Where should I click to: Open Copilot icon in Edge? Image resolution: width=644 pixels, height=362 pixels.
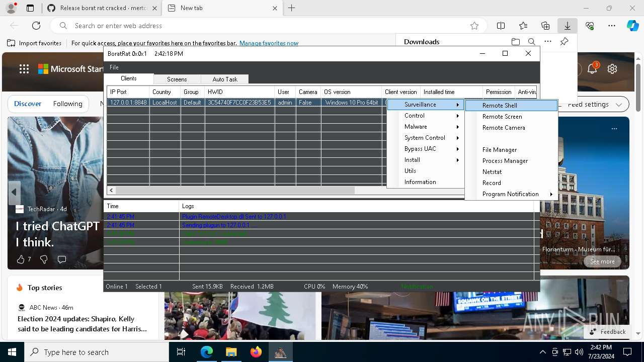point(632,26)
